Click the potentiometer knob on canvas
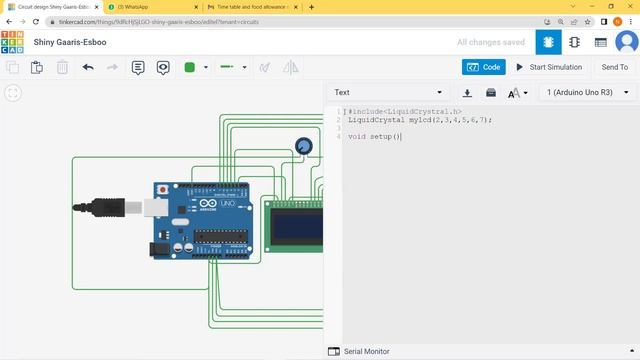Screen dimensions: 640x360 click(304, 146)
